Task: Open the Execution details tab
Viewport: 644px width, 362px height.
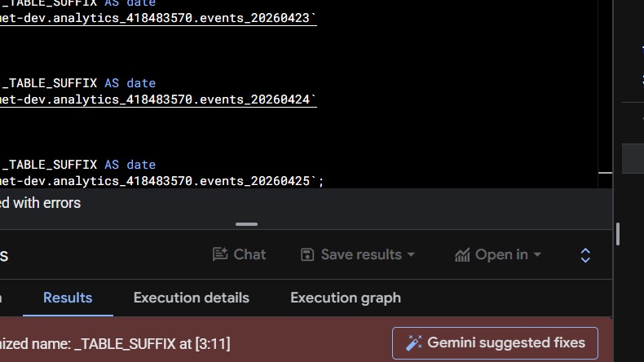Action: pos(191,298)
